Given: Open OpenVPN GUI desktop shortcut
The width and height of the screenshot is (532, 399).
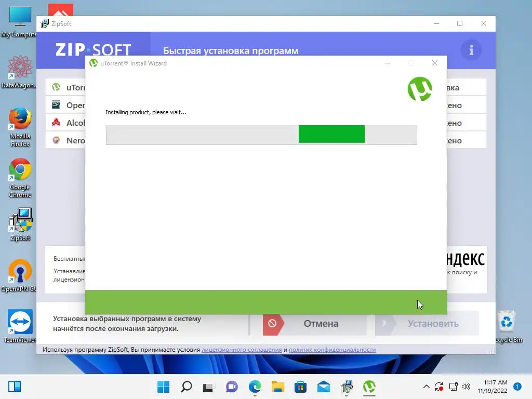Looking at the screenshot, I should coord(19,275).
